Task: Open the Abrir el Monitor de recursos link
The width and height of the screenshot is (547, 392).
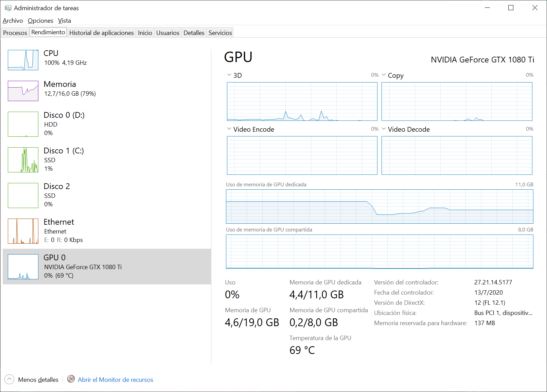Action: [x=116, y=379]
